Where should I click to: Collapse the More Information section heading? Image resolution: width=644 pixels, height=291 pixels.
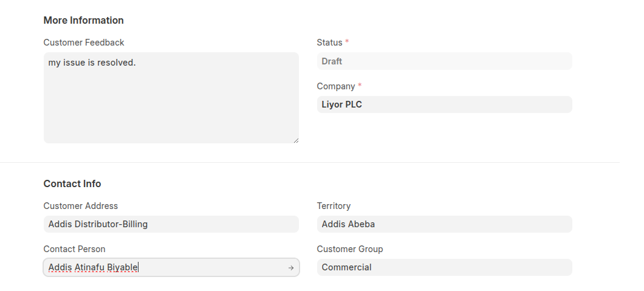[83, 21]
